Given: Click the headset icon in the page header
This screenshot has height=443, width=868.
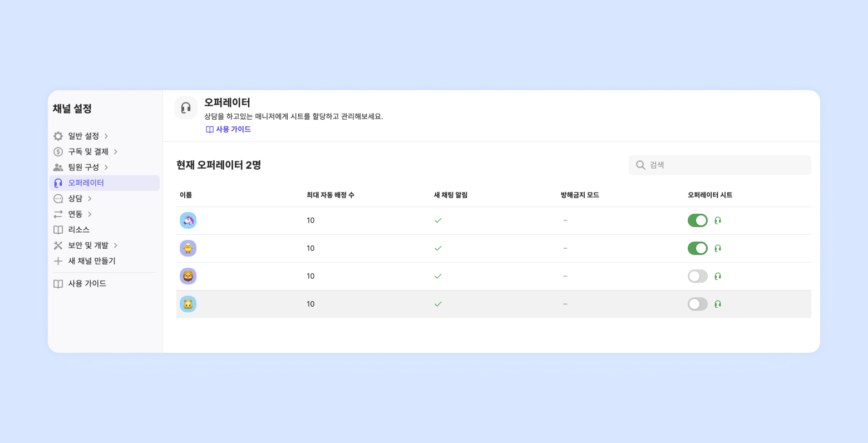Looking at the screenshot, I should tap(186, 108).
